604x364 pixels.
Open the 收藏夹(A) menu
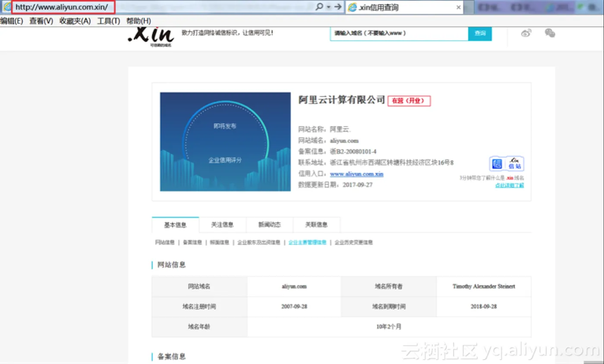75,21
